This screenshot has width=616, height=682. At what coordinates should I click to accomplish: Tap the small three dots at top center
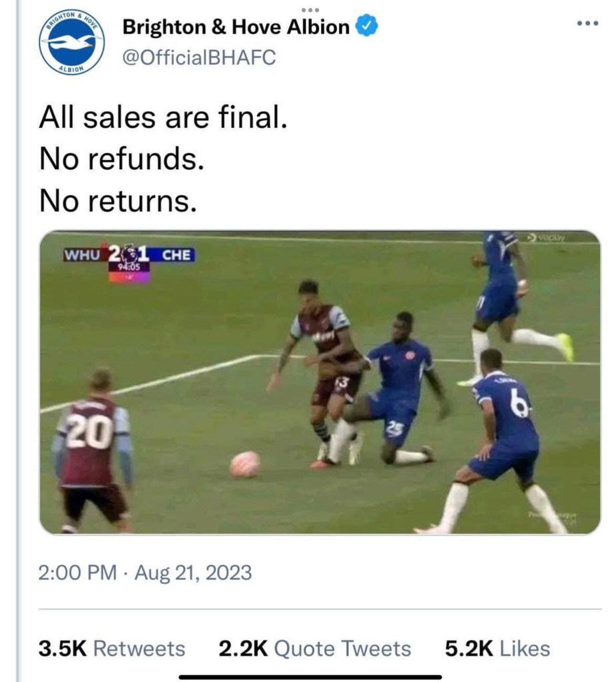[x=310, y=9]
